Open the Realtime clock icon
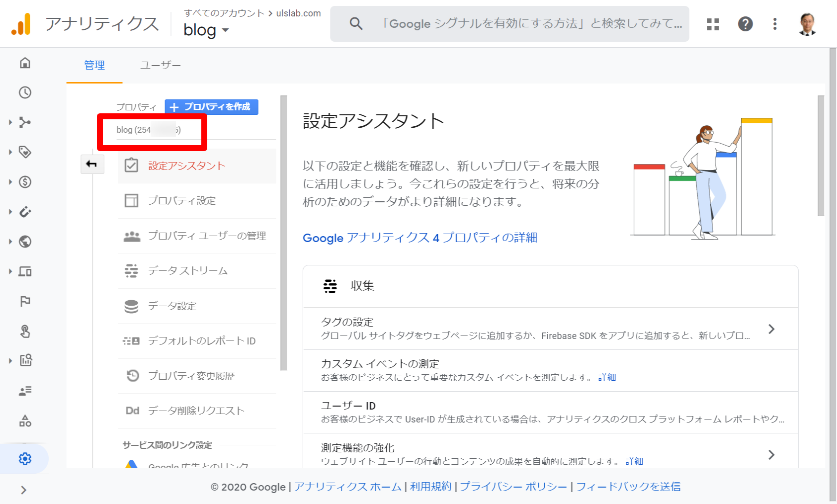The width and height of the screenshot is (837, 504). [25, 92]
